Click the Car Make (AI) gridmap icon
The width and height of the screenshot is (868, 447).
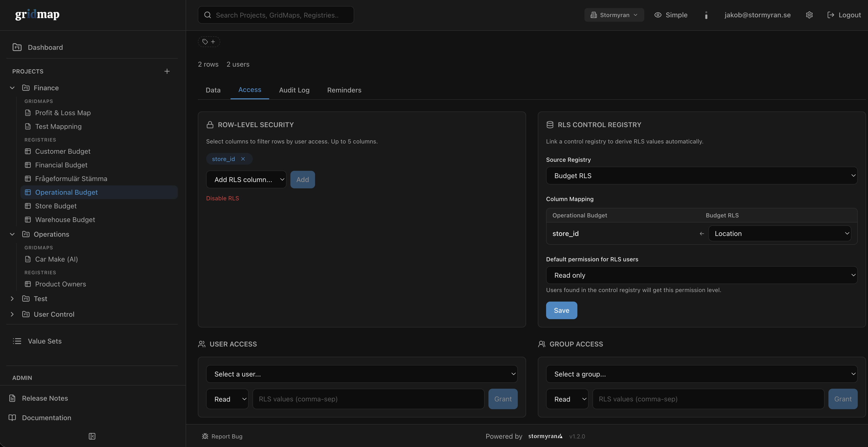tap(28, 259)
